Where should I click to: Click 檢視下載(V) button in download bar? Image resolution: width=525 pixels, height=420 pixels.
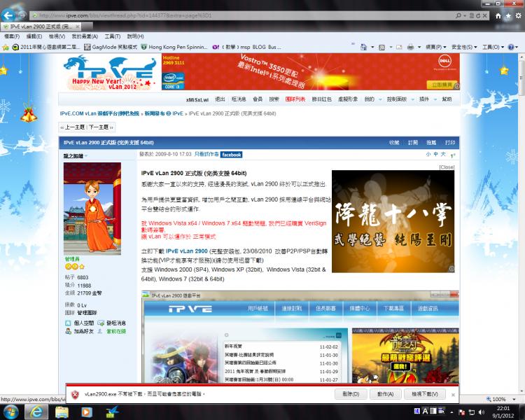(425, 394)
